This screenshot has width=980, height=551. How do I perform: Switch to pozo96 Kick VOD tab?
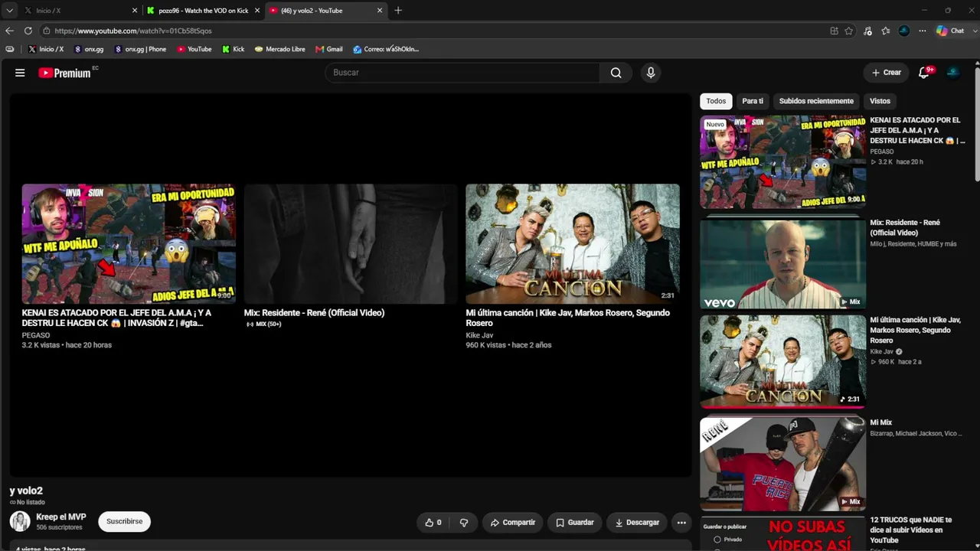coord(203,11)
